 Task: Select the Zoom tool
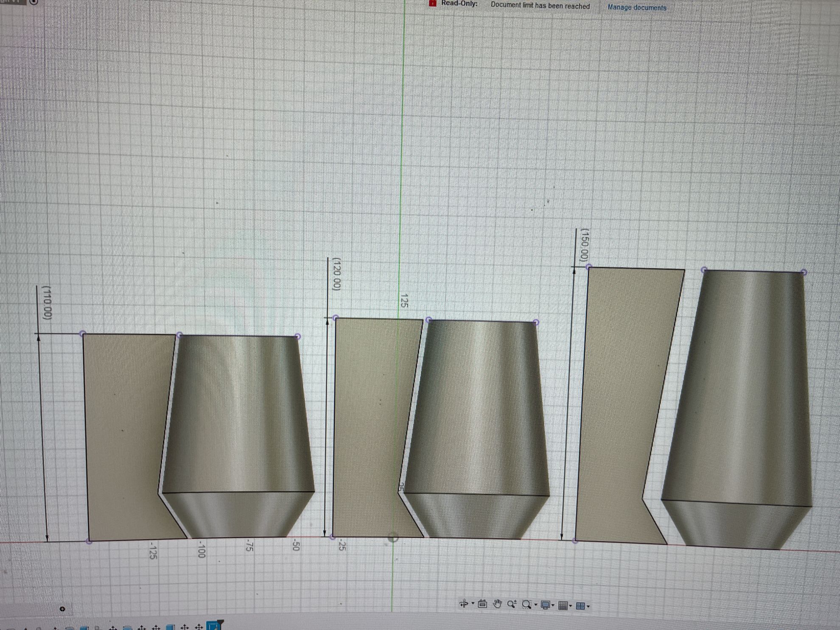pos(512,604)
